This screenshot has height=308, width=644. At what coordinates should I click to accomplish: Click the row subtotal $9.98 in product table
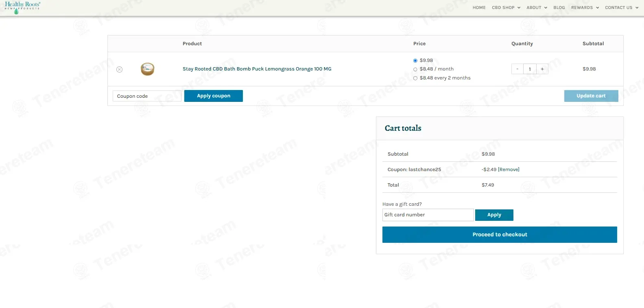coord(589,69)
